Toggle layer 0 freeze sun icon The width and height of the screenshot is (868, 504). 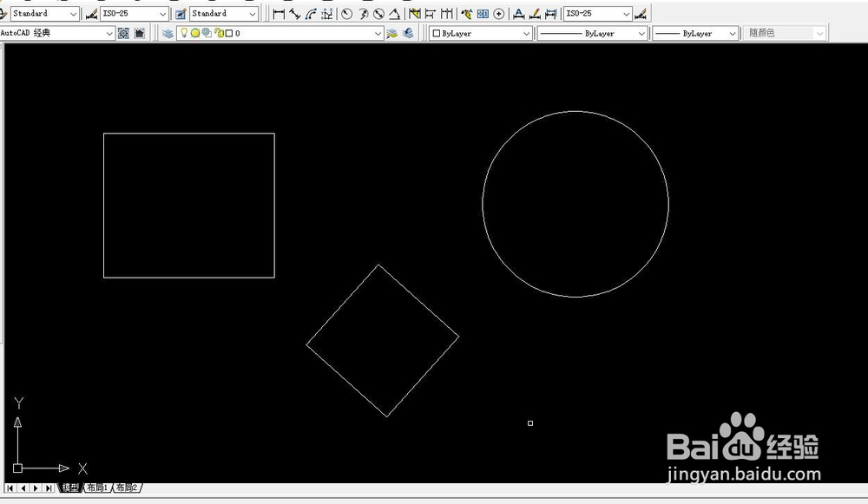click(194, 33)
